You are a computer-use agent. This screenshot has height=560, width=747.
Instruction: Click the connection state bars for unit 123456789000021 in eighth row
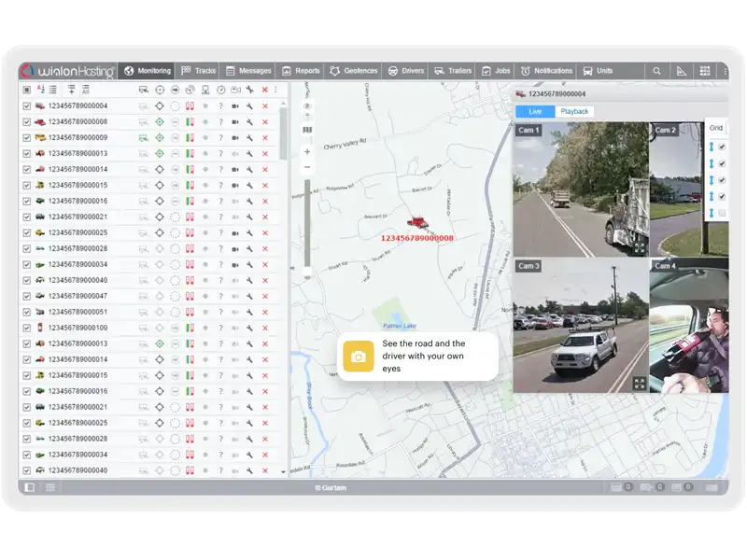pos(190,217)
